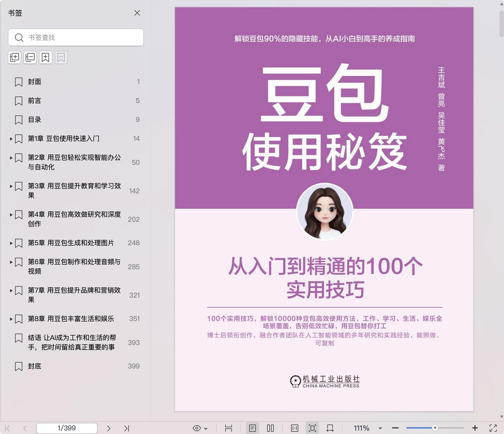504x434 pixels.
Task: Zoom out with the minus button
Action: coord(395,428)
